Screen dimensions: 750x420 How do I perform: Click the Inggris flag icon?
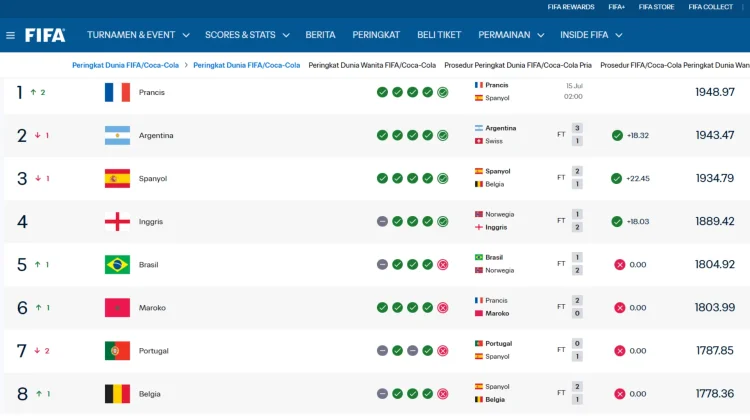tap(117, 221)
